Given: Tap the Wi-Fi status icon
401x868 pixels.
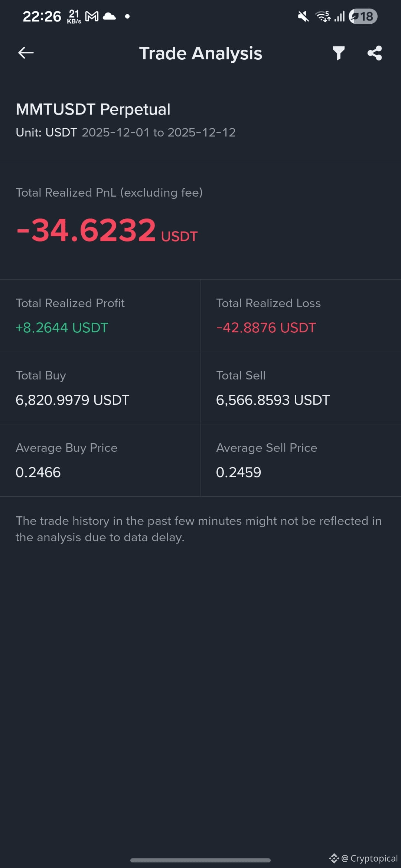Looking at the screenshot, I should tap(323, 16).
